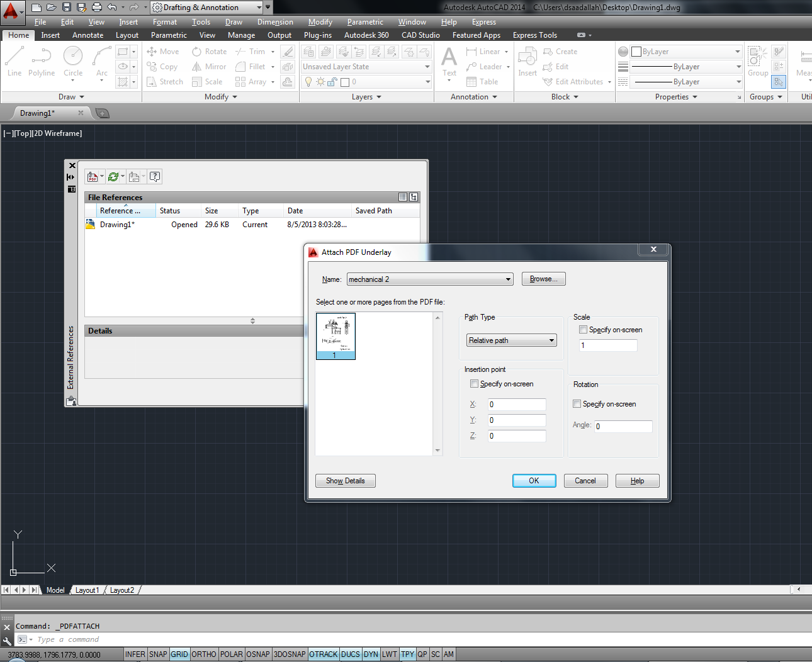Select the Text annotation tool
Image resolution: width=812 pixels, height=662 pixels.
click(449, 62)
